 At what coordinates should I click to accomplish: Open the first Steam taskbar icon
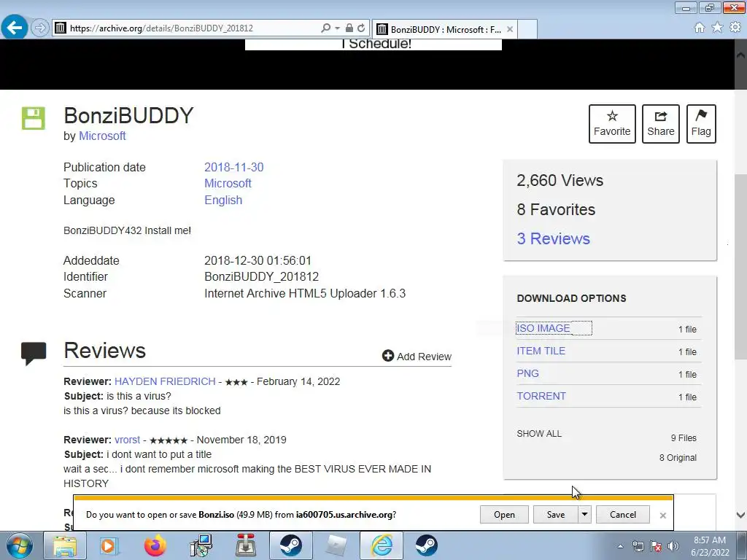pos(290,545)
